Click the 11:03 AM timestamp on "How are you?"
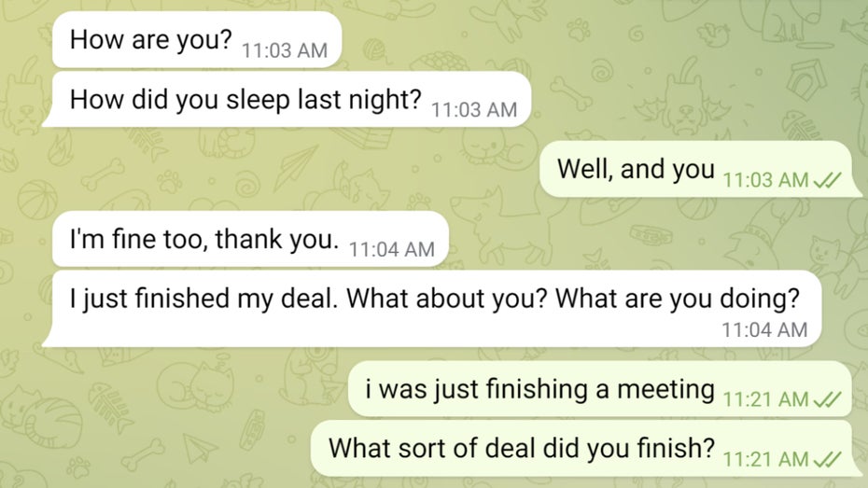This screenshot has height=488, width=868. point(284,51)
